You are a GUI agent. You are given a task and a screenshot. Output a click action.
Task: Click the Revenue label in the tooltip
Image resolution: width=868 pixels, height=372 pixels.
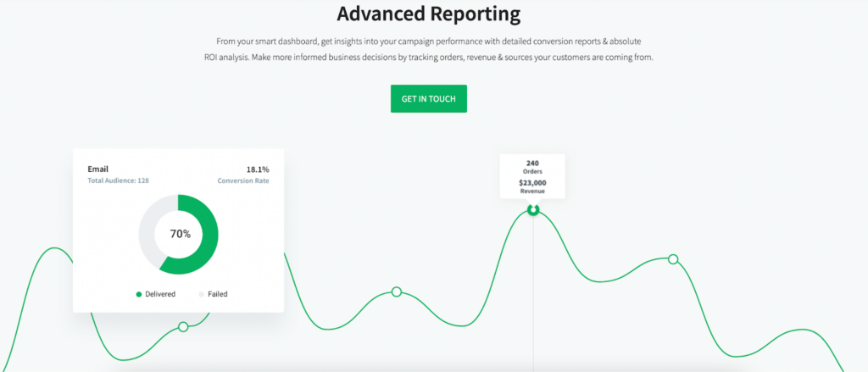532,191
